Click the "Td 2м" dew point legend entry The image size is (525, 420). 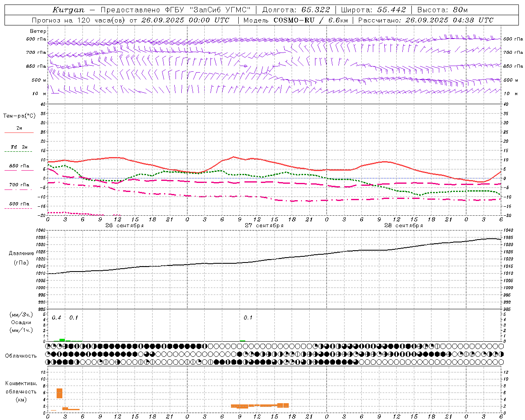coord(19,147)
